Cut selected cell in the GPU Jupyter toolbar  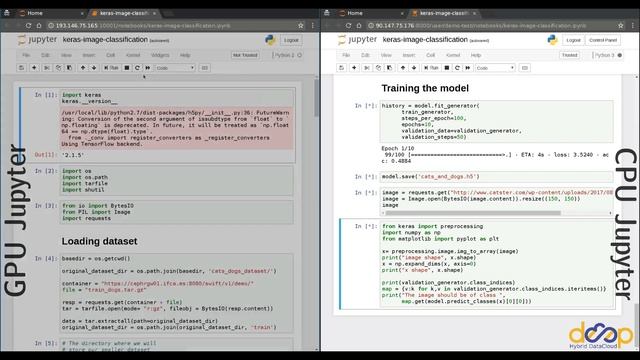tap(47, 68)
